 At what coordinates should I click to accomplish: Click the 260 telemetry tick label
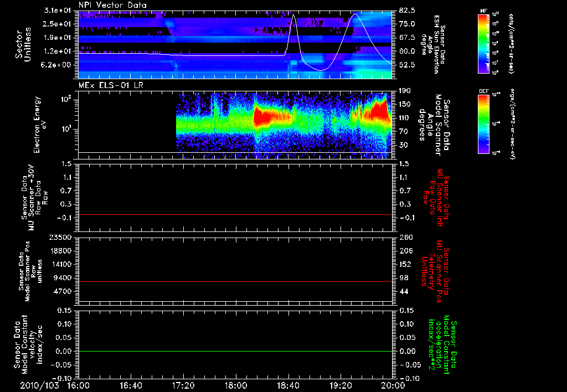(405, 237)
